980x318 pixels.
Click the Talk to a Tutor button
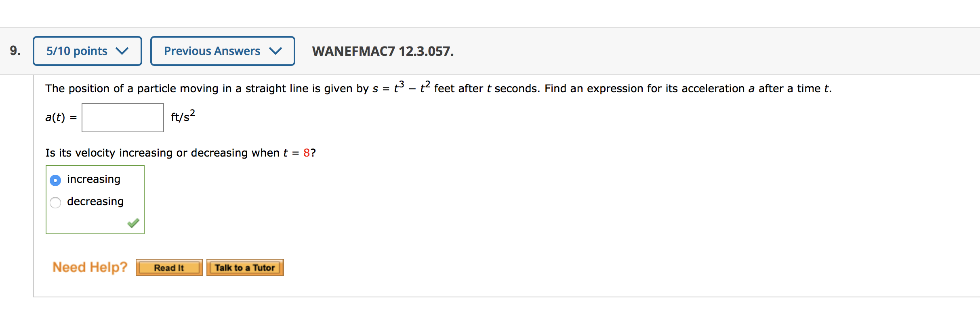tap(245, 267)
